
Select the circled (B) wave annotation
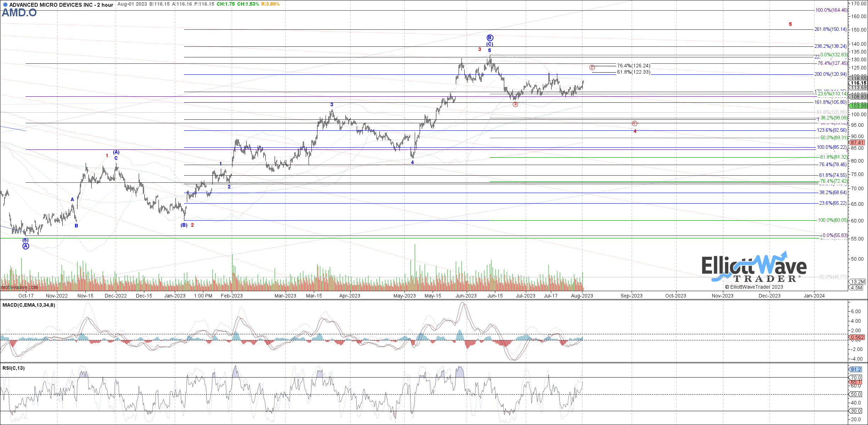tap(490, 38)
